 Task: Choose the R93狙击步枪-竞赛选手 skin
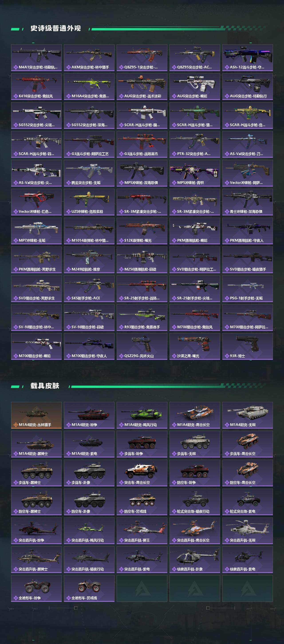(142, 318)
